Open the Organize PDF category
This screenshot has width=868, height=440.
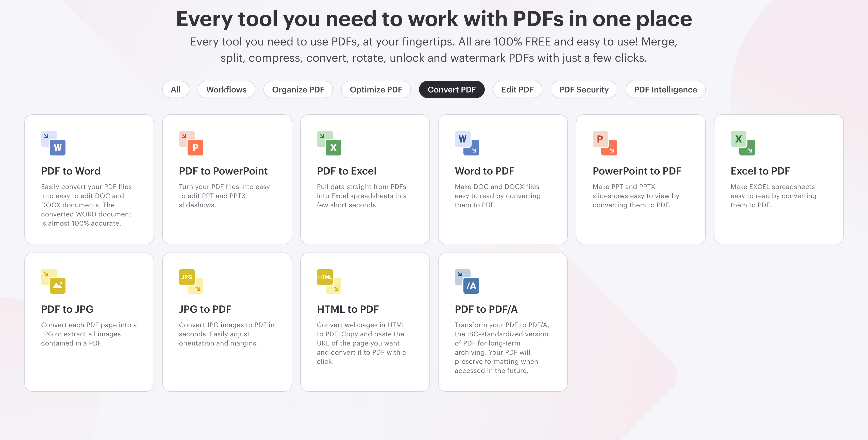tap(298, 90)
